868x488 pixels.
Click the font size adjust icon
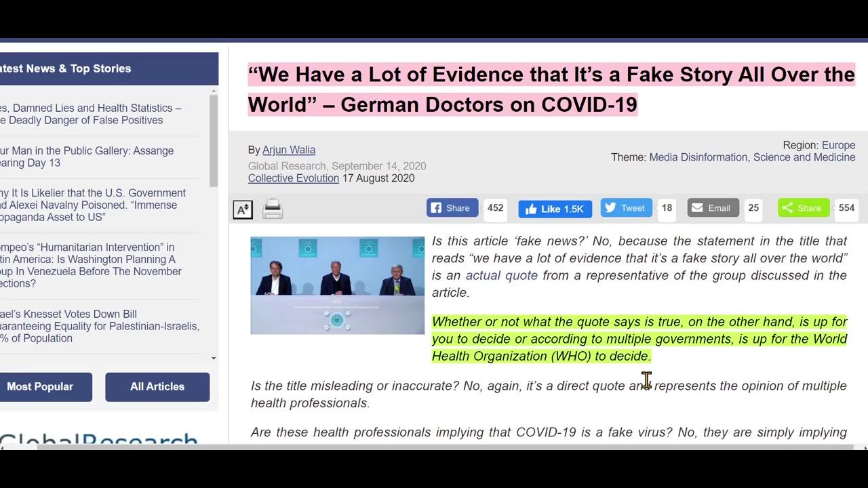[243, 209]
